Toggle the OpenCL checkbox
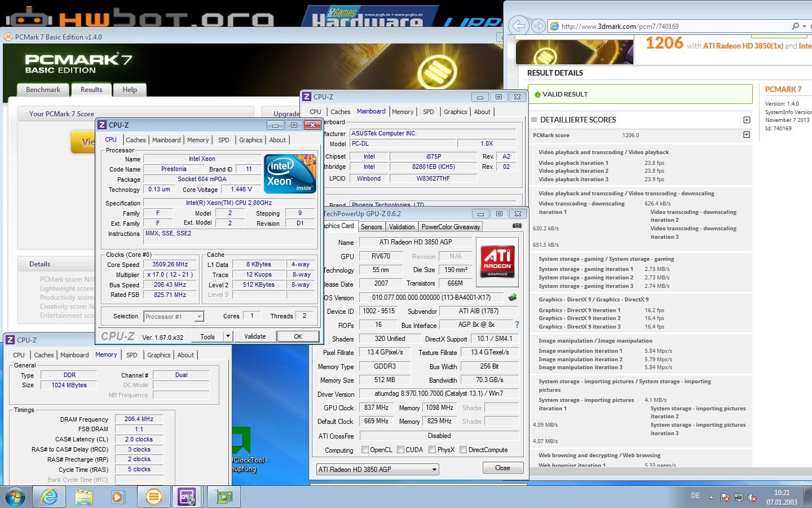812x508 pixels. [365, 450]
